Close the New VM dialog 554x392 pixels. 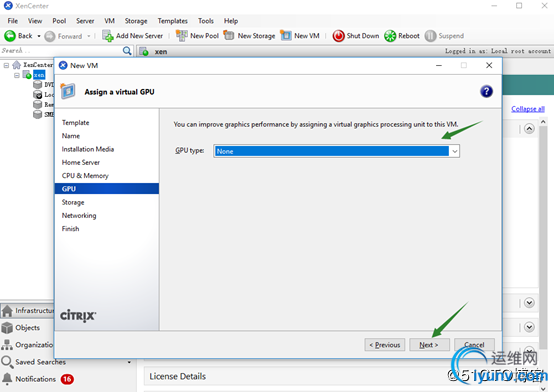pos(489,65)
